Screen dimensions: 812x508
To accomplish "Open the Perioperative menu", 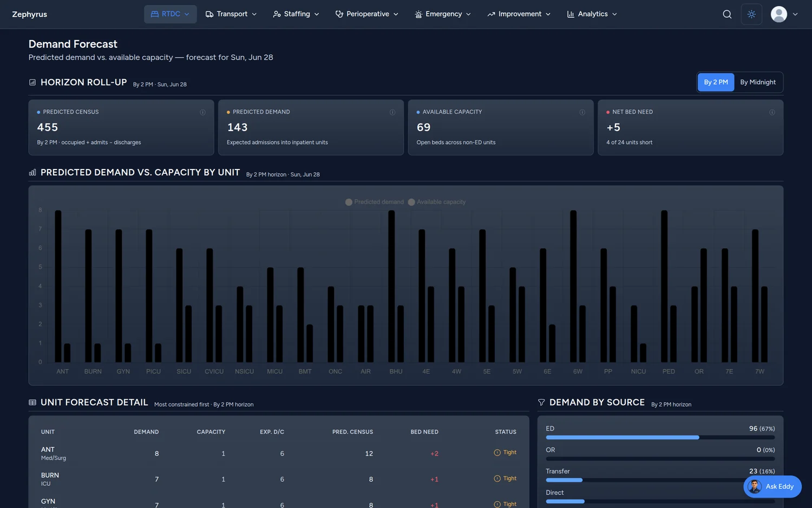I will tap(367, 14).
